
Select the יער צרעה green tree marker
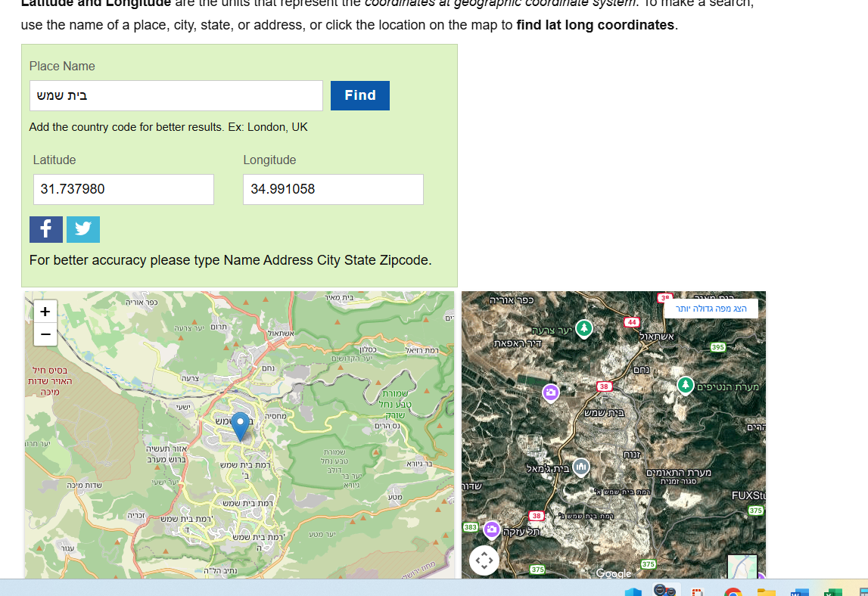click(x=583, y=328)
